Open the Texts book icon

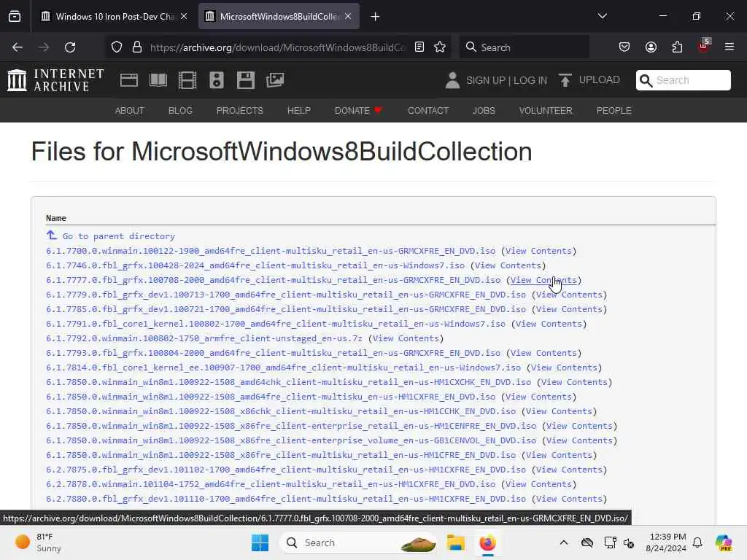coord(158,80)
